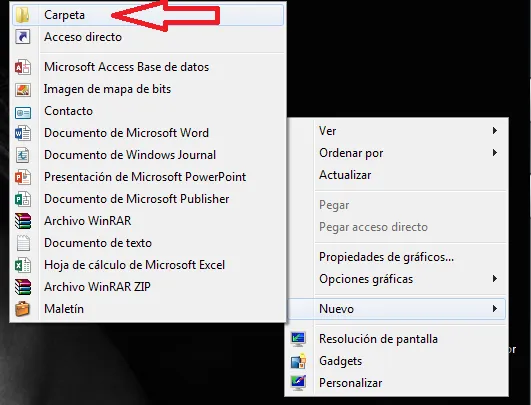
Task: Choose Hoja de cálculo de Microsoft Excel
Action: click(x=148, y=265)
